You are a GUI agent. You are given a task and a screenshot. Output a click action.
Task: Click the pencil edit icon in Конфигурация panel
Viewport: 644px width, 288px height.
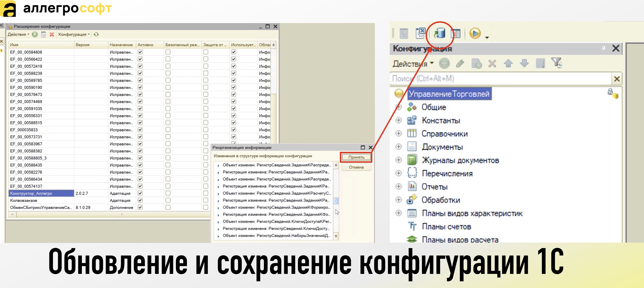coord(460,63)
